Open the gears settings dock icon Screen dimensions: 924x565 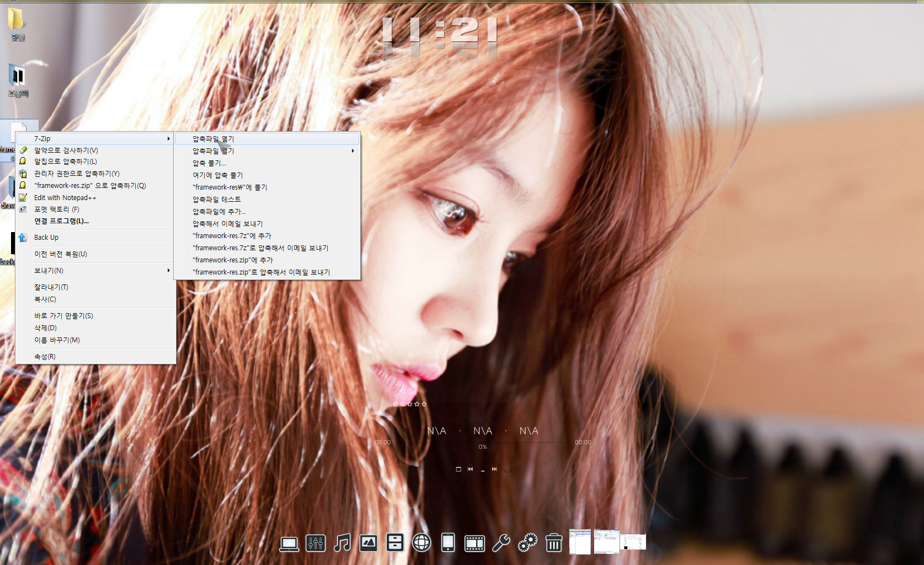click(x=527, y=544)
